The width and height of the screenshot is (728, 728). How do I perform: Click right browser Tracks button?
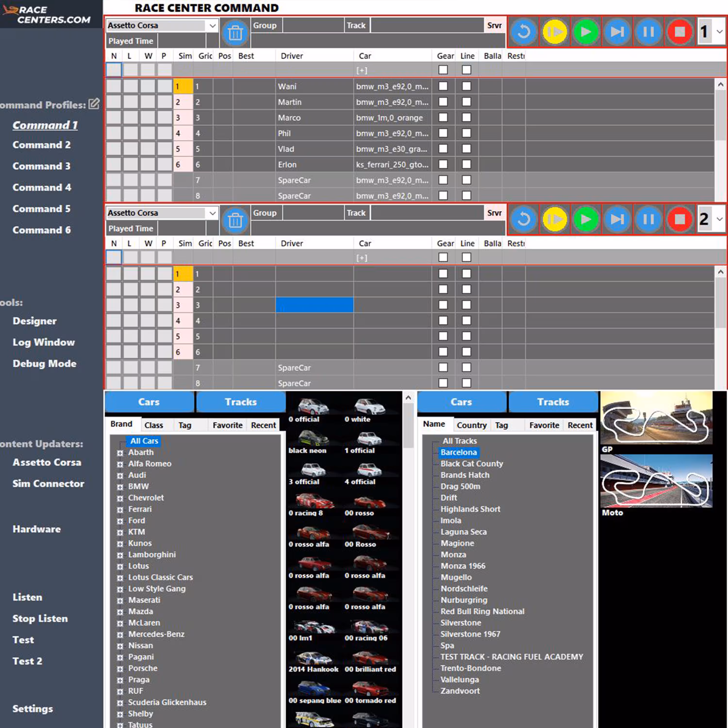(553, 402)
